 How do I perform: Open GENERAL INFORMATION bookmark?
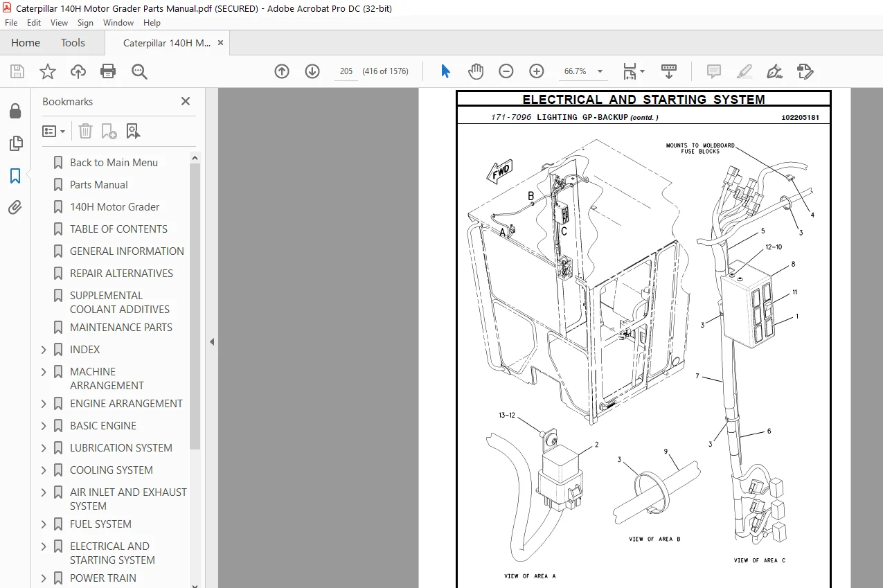point(127,251)
